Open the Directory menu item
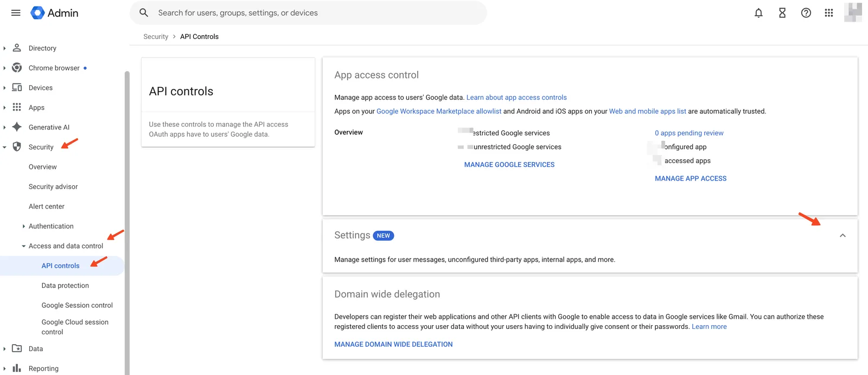 click(x=42, y=48)
